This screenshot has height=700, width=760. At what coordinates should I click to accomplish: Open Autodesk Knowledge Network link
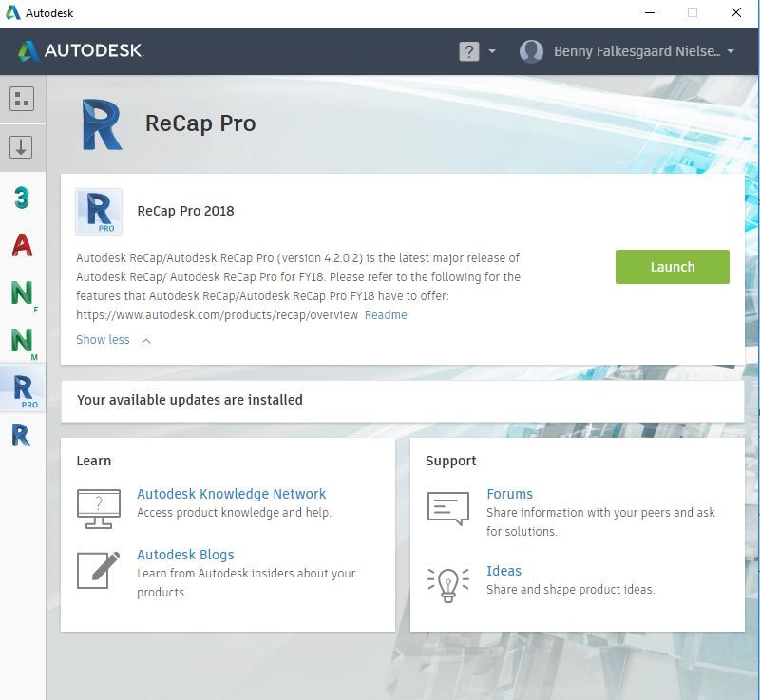231,494
